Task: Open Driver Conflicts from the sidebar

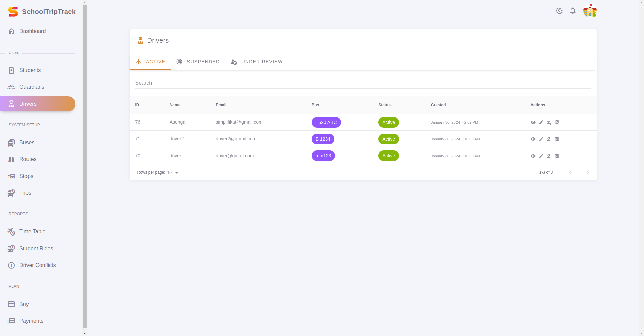Action: [x=37, y=265]
